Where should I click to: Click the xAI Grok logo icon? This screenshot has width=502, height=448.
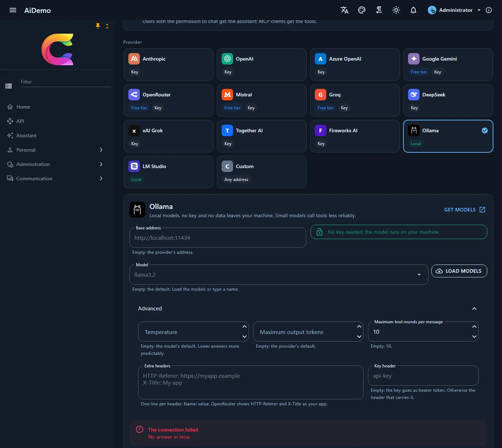pos(134,130)
